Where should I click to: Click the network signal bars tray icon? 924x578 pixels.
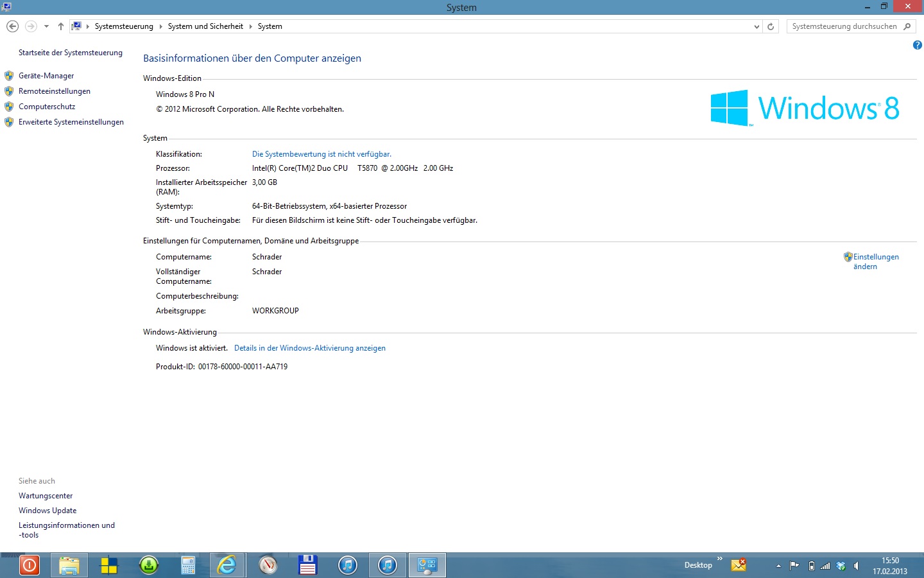pos(826,566)
